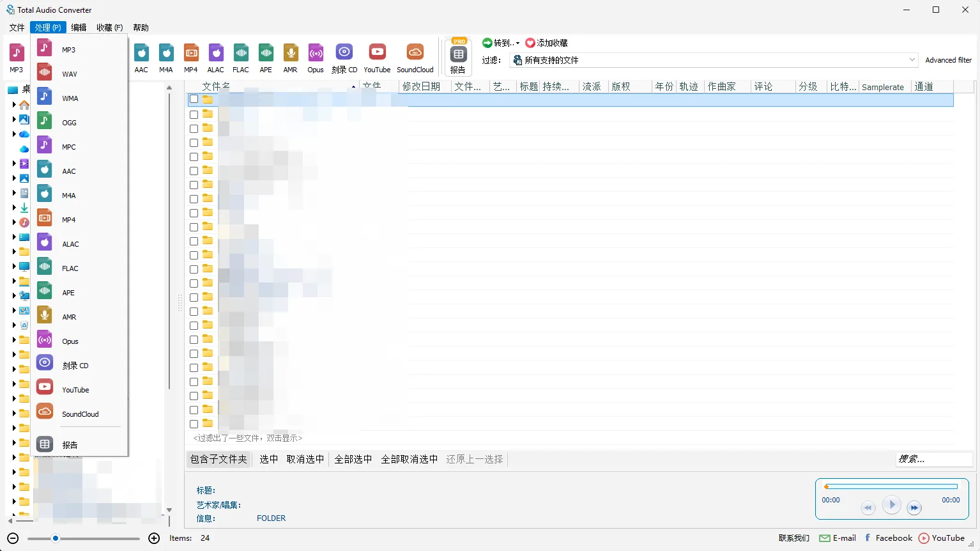Click the zoom out minus button
This screenshot has height=551, width=980.
point(13,538)
